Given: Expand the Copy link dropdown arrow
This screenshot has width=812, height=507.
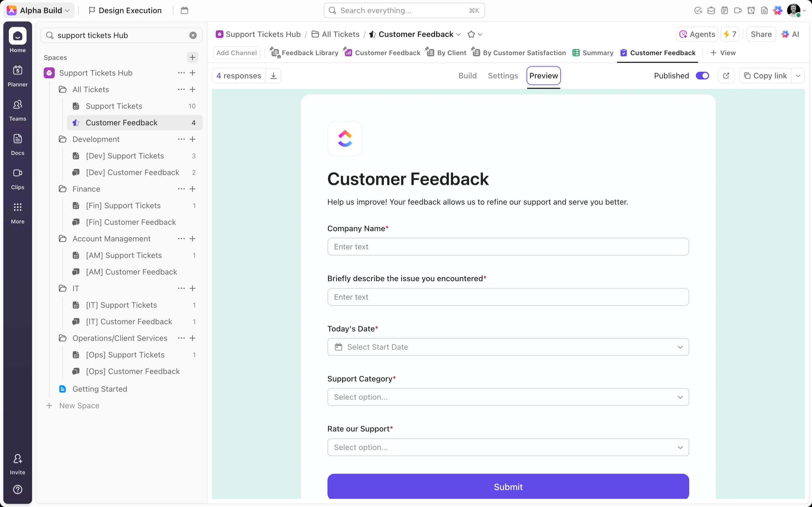Looking at the screenshot, I should coord(798,75).
